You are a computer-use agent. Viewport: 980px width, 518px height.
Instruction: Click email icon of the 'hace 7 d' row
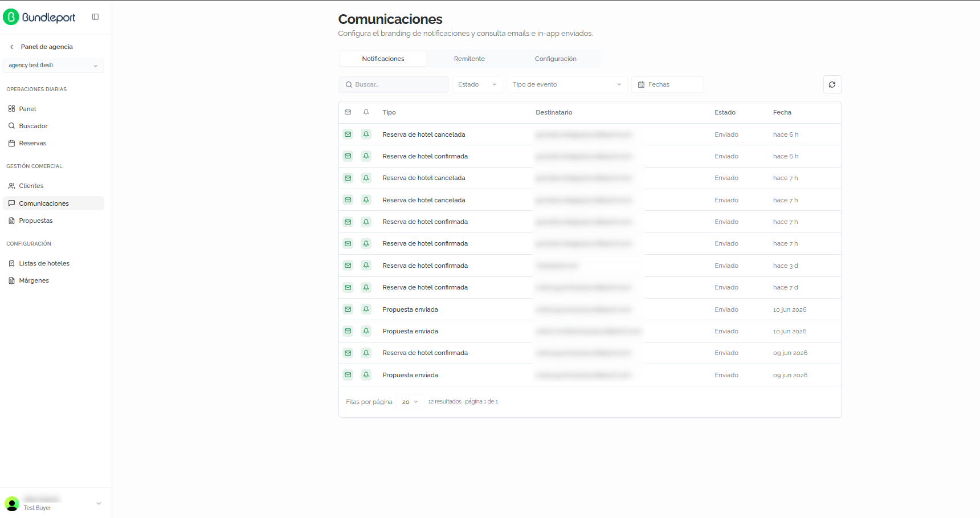(x=348, y=287)
